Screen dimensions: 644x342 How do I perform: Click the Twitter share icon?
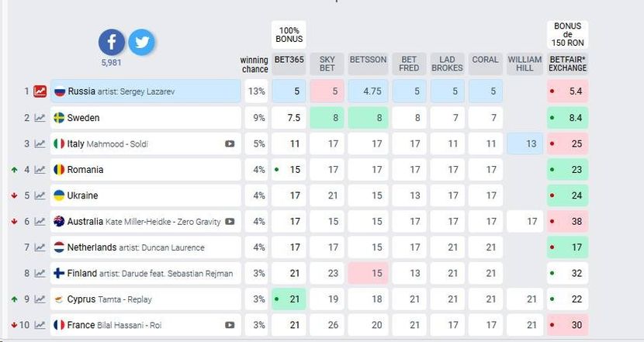tap(141, 42)
